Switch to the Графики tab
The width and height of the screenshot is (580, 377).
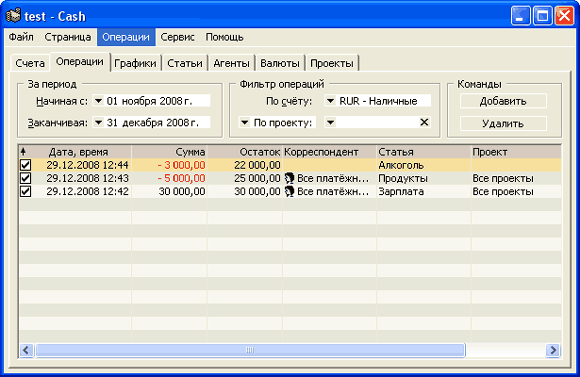coord(135,63)
